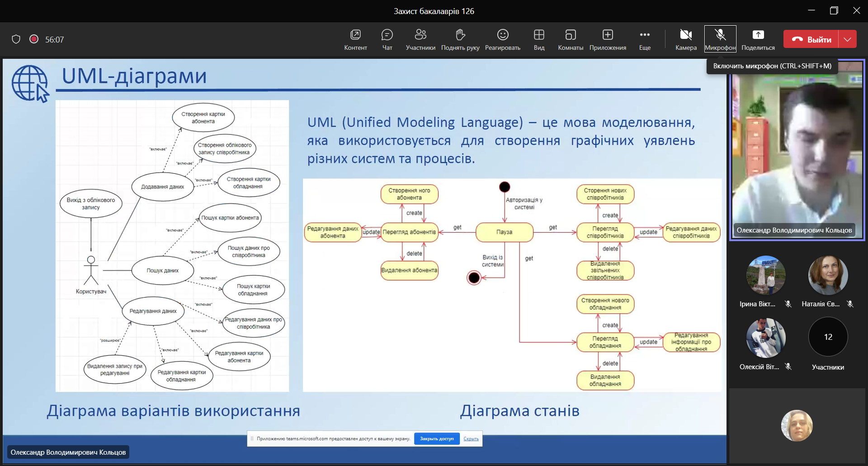The width and height of the screenshot is (868, 466).
Task: Click the Скрыть link
Action: [x=471, y=438]
